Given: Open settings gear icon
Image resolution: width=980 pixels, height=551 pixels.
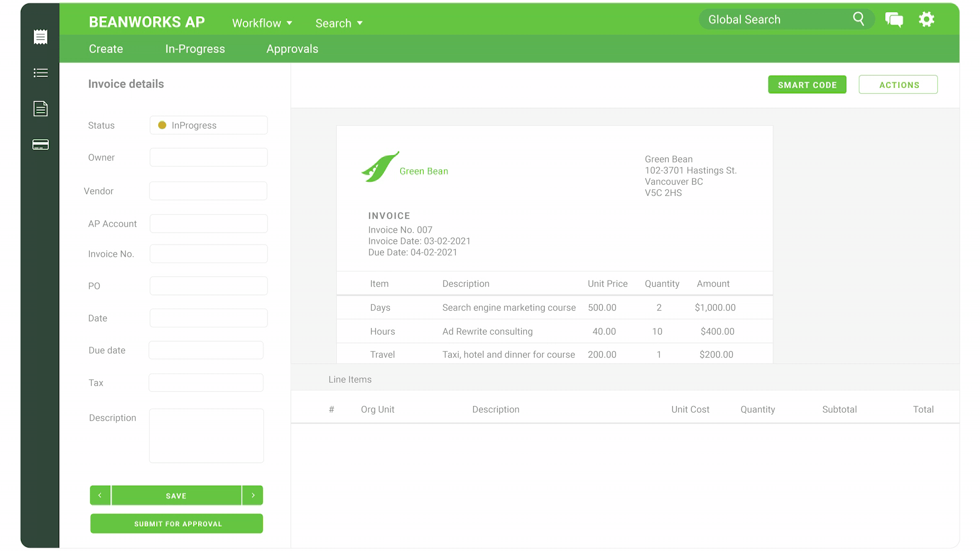Looking at the screenshot, I should coord(926,19).
